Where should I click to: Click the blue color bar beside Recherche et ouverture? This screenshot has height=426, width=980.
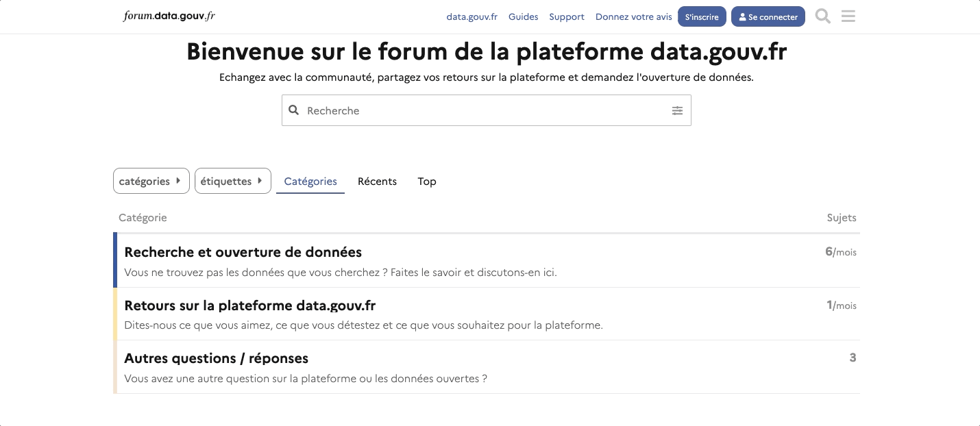click(115, 261)
